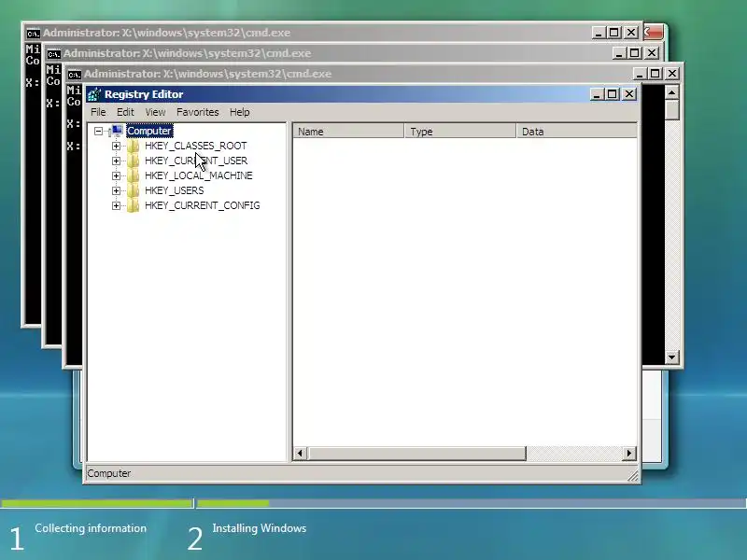Screen dimensions: 747x560
Task: Click the Collecting information step label
Action: coord(91,528)
